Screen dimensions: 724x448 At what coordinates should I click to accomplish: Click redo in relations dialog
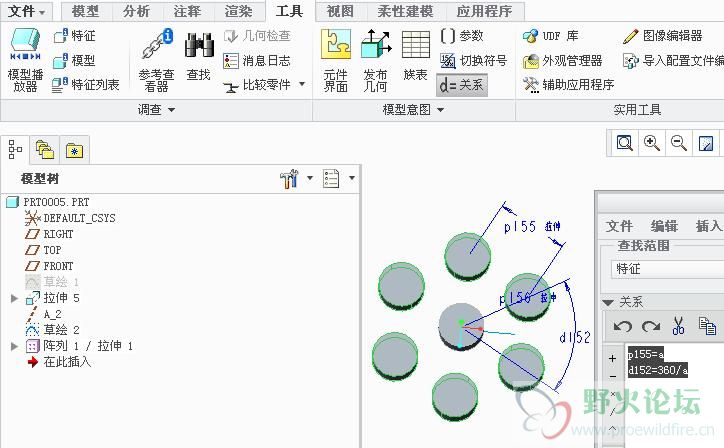[x=651, y=327]
